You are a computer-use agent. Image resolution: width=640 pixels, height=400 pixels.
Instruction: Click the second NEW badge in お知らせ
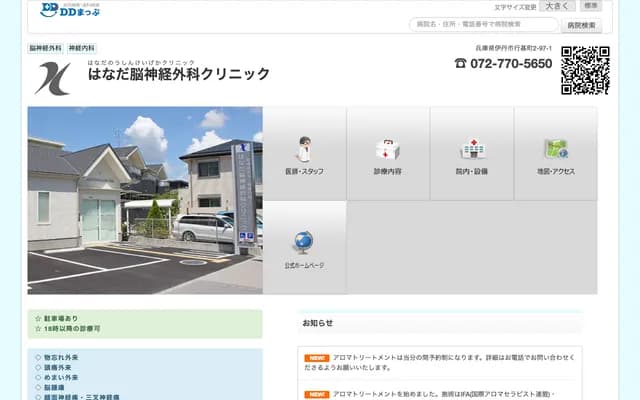(317, 394)
